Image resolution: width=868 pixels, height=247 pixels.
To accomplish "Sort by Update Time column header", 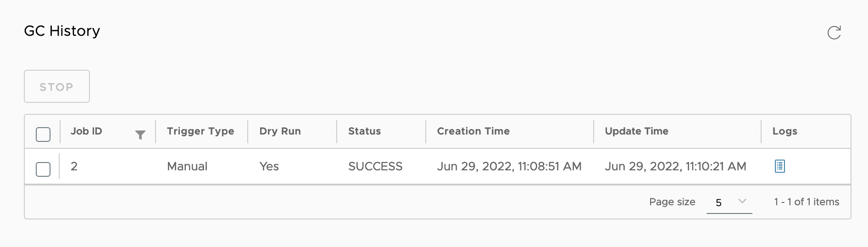I will click(x=636, y=131).
